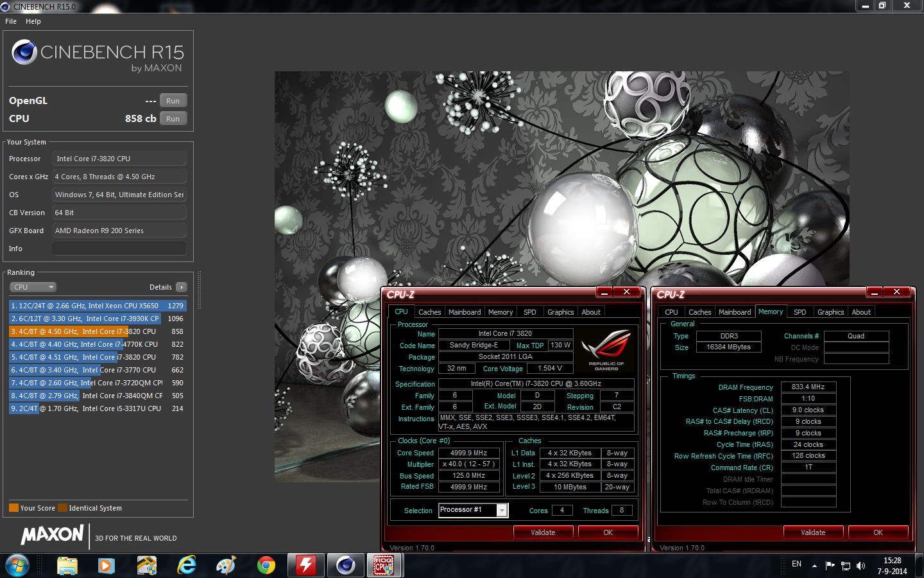Launch Windows Media Player taskbar icon
This screenshot has width=924, height=578.
tap(107, 566)
